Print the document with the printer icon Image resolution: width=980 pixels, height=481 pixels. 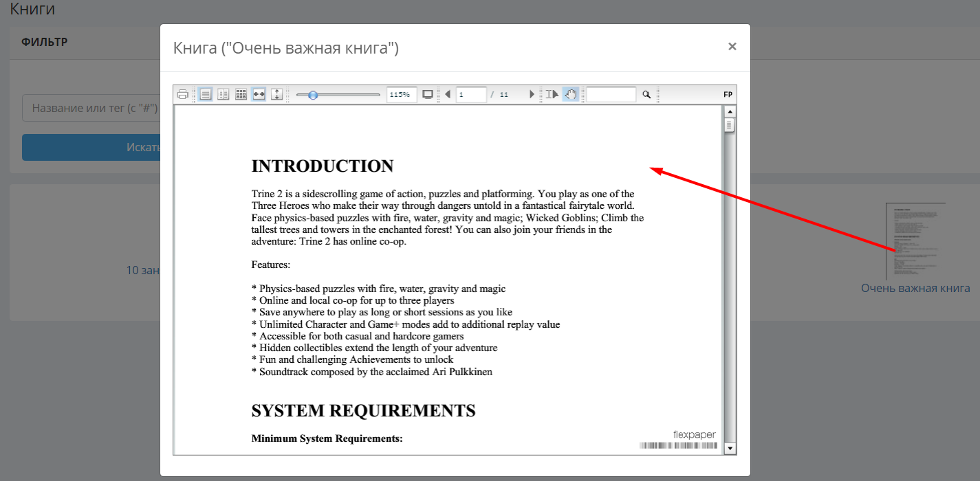point(182,95)
